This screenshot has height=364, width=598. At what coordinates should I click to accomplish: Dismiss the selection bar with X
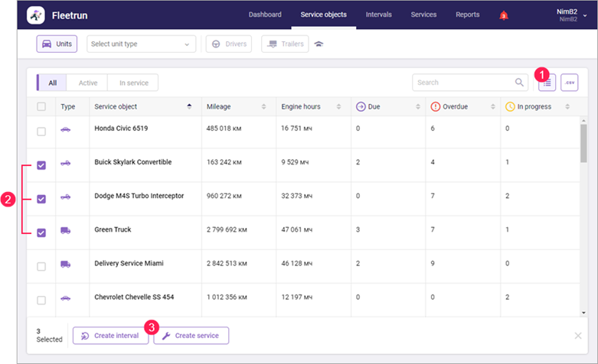point(578,336)
